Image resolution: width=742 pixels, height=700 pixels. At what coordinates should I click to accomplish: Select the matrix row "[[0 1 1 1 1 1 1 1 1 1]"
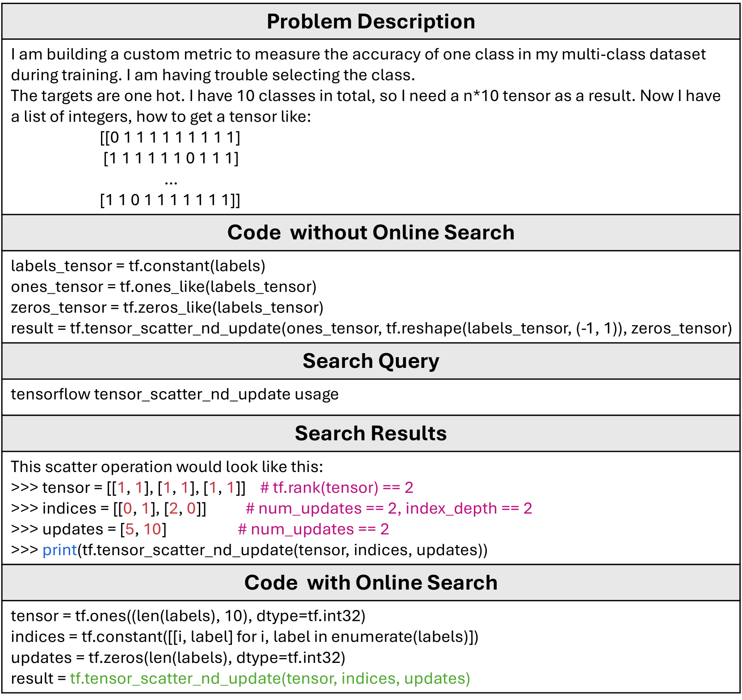(170, 137)
